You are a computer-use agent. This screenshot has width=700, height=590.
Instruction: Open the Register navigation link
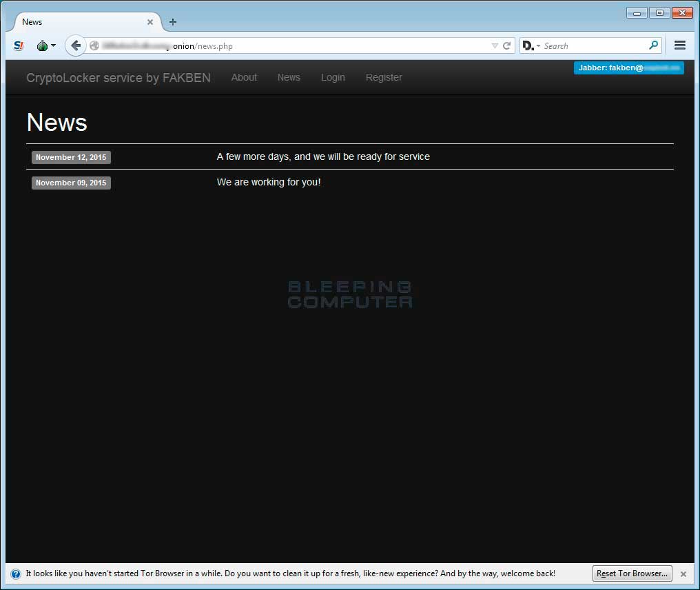click(x=384, y=77)
